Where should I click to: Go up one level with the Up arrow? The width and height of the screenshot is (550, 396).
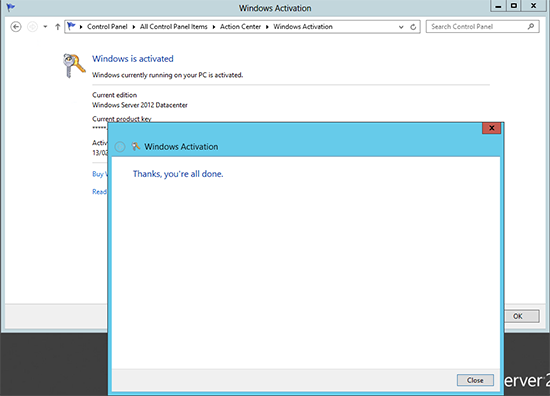(58, 27)
